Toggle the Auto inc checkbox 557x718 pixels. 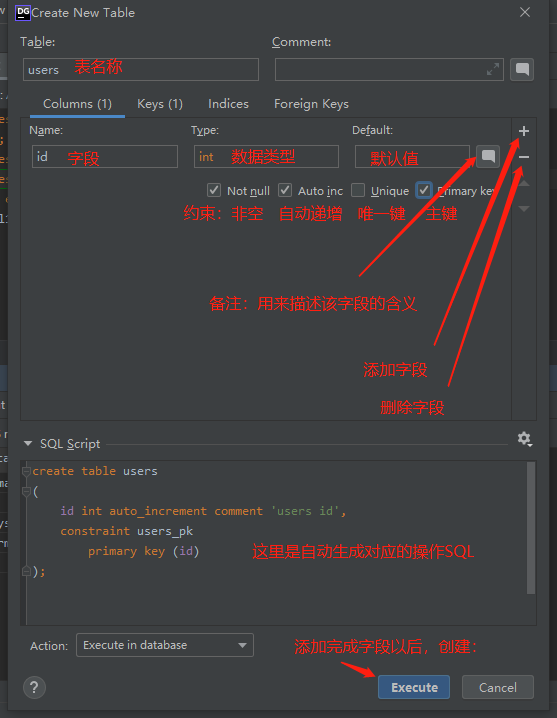click(285, 190)
